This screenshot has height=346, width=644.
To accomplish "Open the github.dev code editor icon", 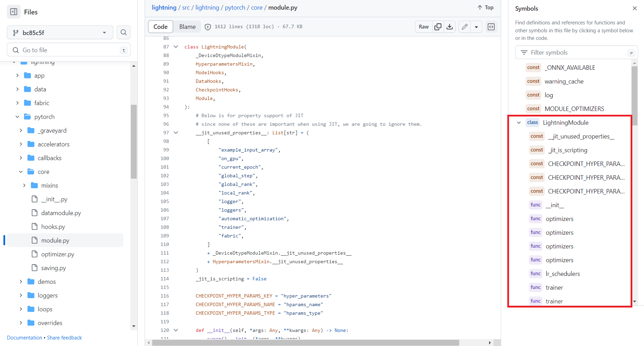I will click(x=491, y=26).
